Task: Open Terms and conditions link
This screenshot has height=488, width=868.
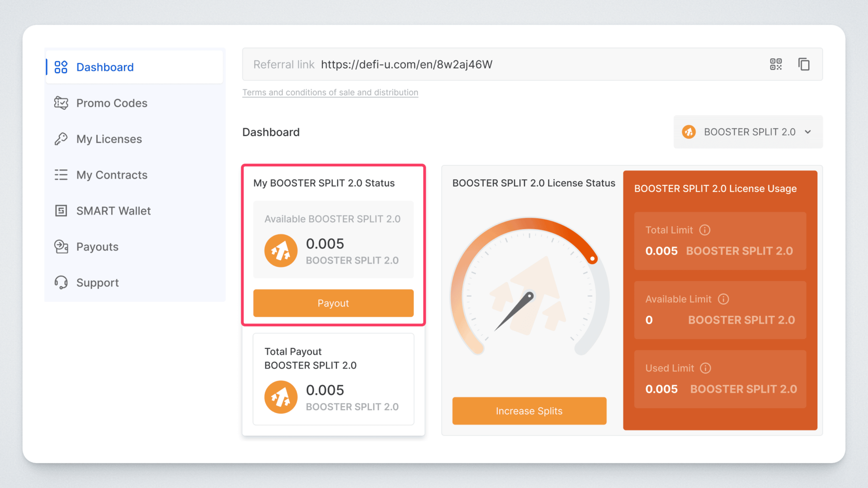Action: point(330,93)
